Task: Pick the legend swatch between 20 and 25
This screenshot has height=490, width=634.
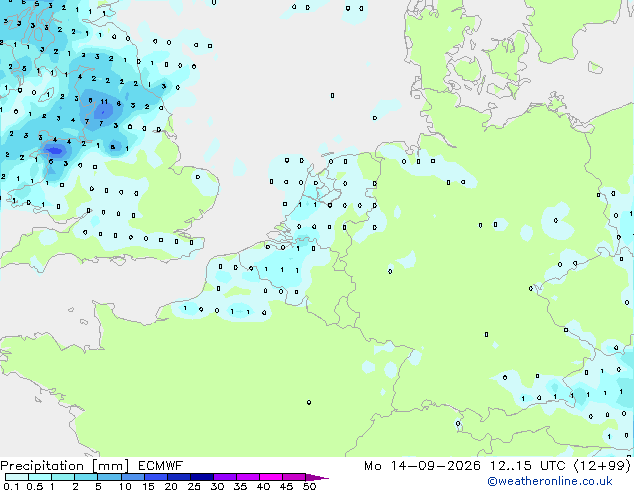Action: [179, 477]
